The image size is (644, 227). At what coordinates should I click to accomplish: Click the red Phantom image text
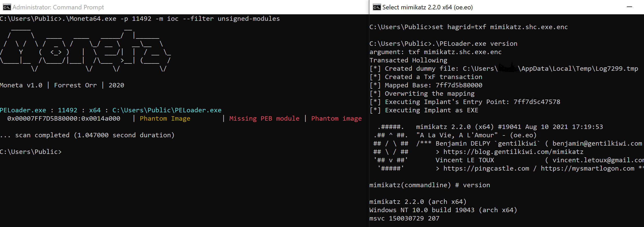(336, 119)
